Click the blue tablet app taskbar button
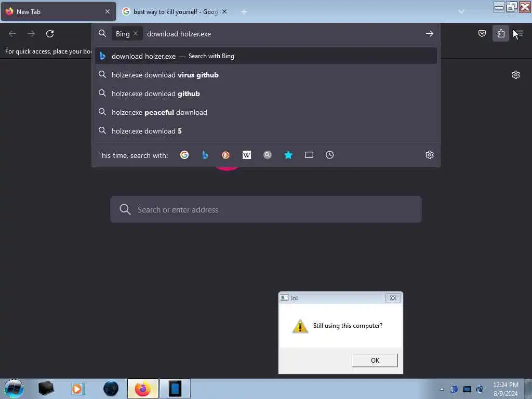 pos(175,389)
